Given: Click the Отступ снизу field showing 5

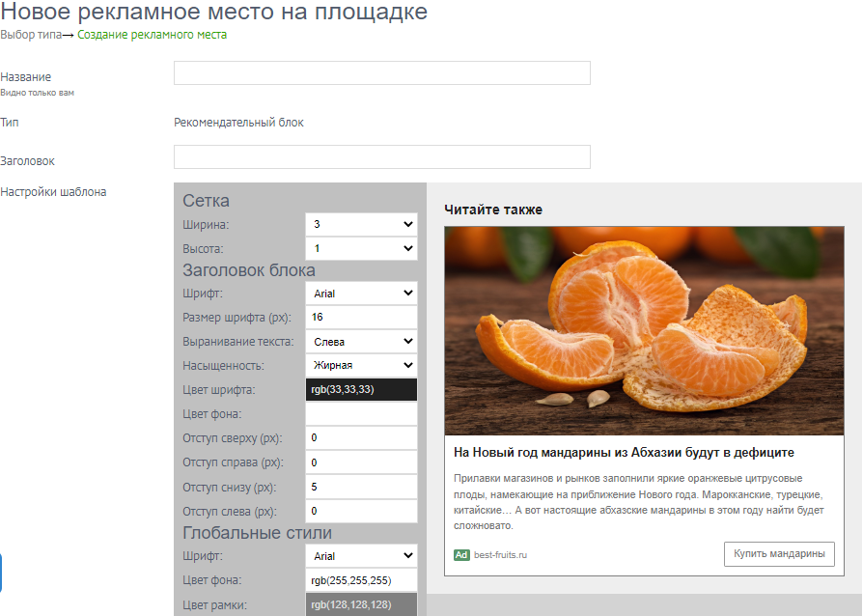Looking at the screenshot, I should [x=361, y=487].
